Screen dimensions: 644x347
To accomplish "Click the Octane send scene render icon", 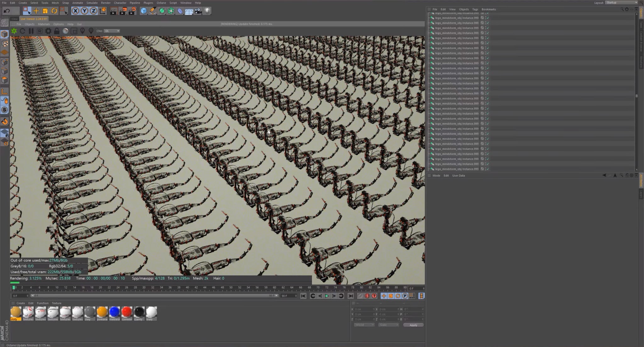I will (14, 31).
